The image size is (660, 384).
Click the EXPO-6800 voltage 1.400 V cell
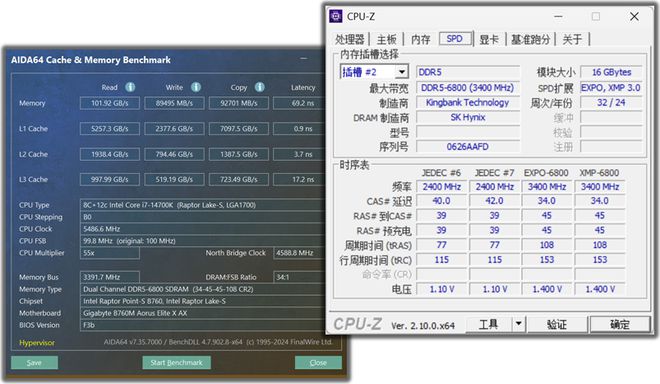pos(547,289)
